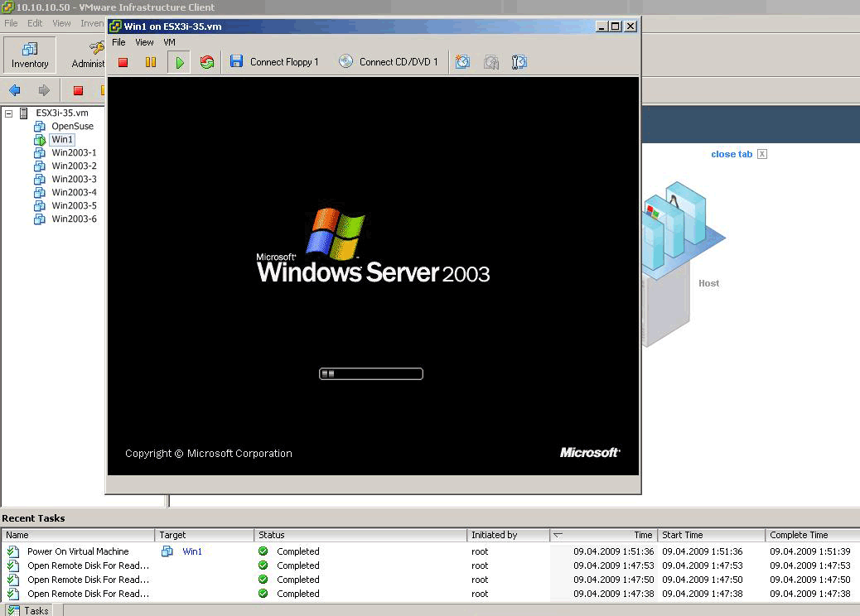Select the ESX3i-35.vm host label

[62, 113]
